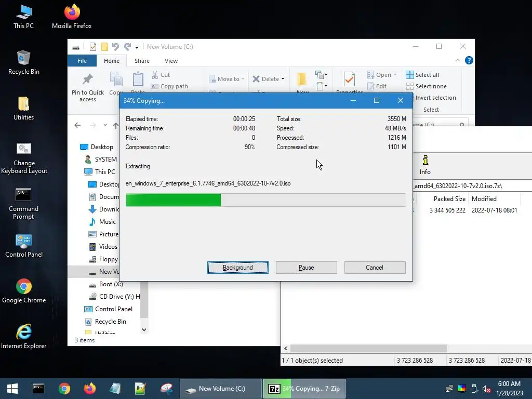Launch Internet Explorer from desktop
Viewport: 532px width, 399px height.
24,337
